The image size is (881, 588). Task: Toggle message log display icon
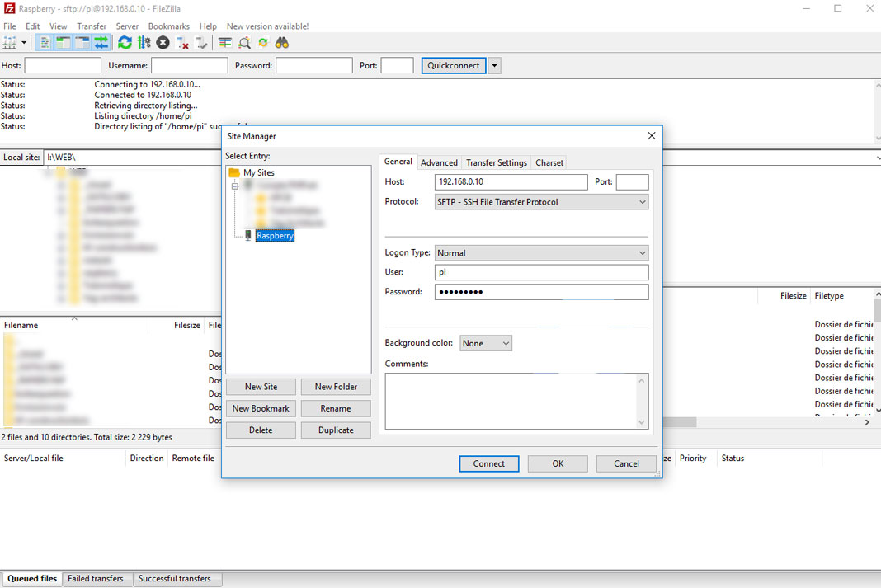(45, 43)
